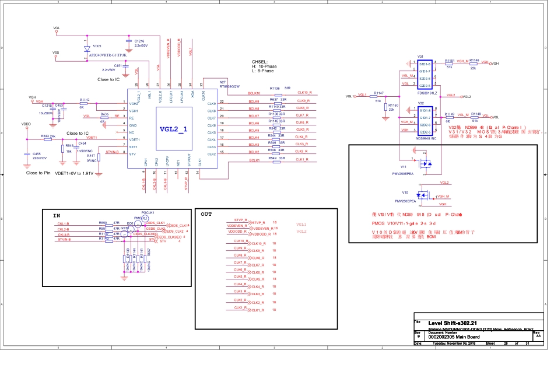Select resistor R1136 on the BCLK10 line

click(x=278, y=95)
